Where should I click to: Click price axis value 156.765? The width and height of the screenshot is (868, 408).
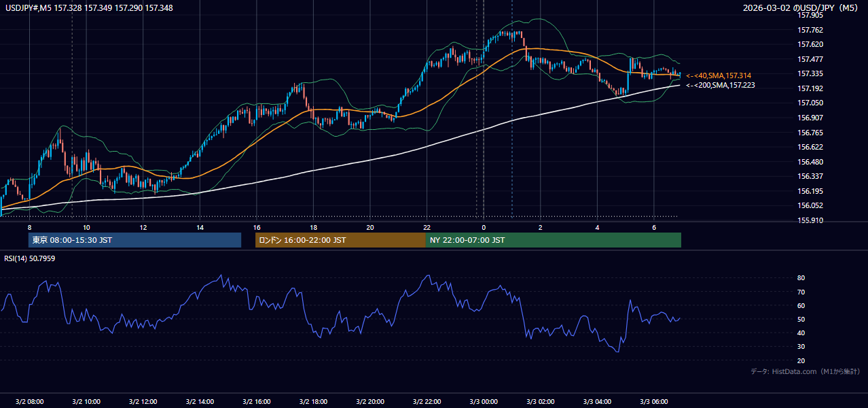[810, 133]
